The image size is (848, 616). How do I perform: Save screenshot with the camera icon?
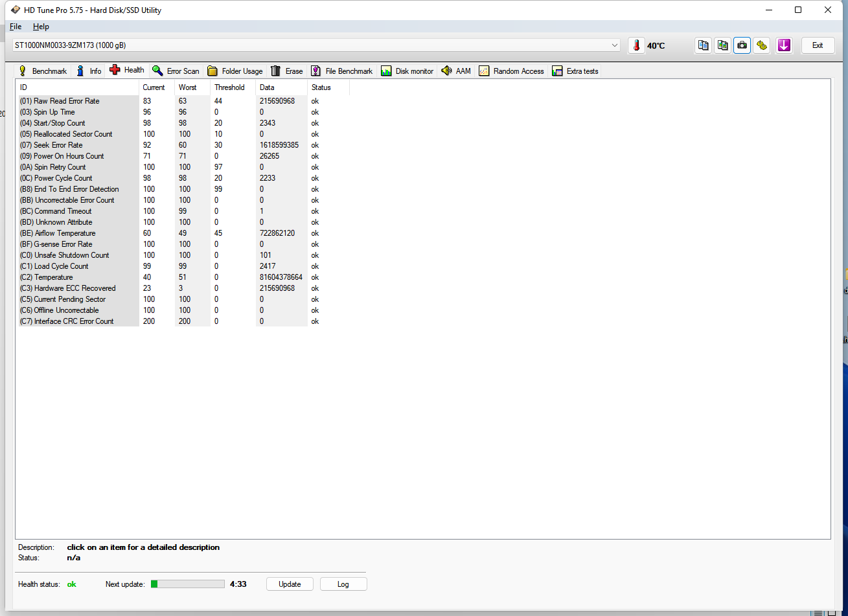coord(742,45)
